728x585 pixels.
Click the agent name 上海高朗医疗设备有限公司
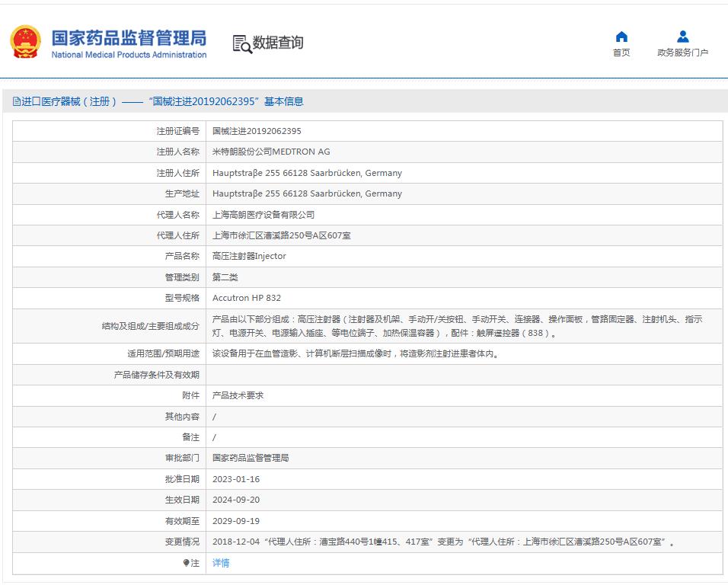point(263,215)
